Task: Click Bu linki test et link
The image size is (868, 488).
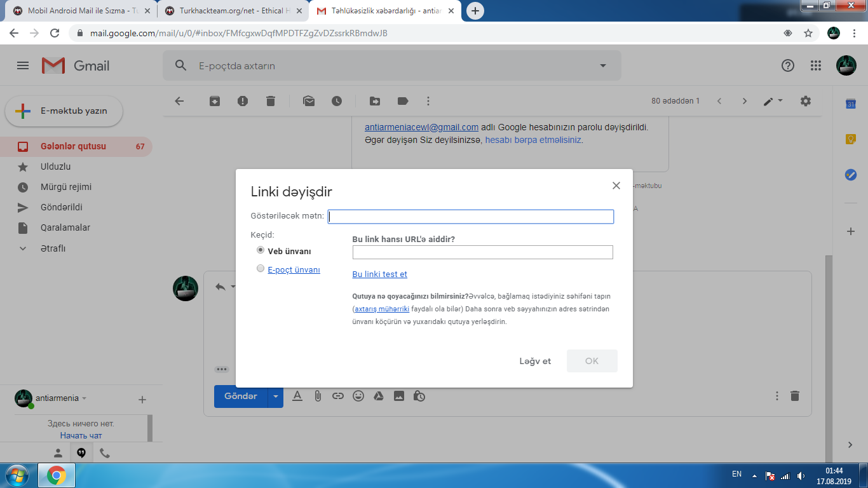Action: coord(380,274)
